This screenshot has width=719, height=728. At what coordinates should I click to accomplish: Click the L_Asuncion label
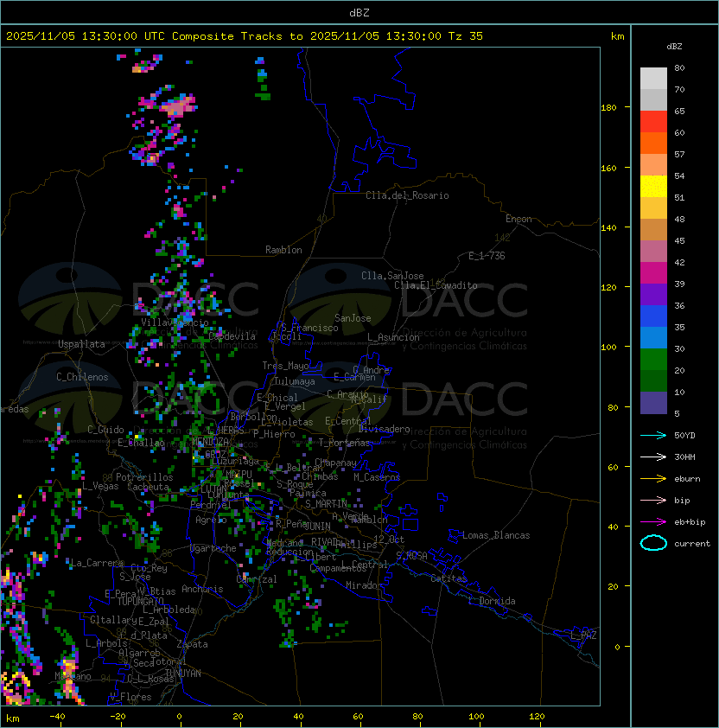[393, 337]
